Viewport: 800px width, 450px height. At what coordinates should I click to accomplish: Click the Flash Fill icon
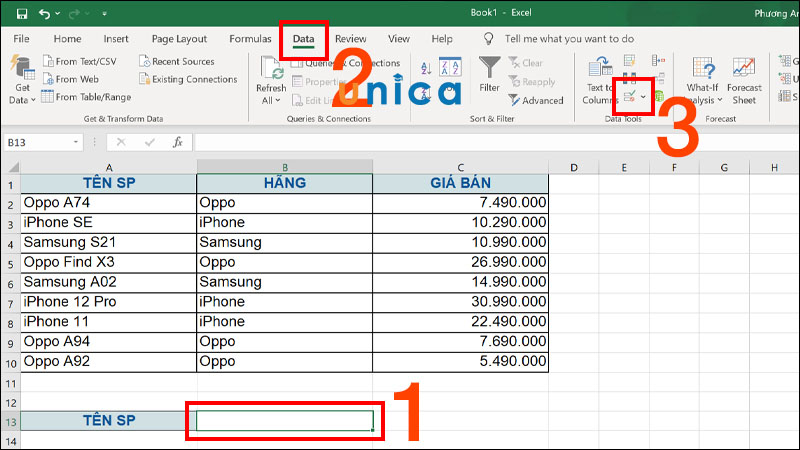tap(629, 61)
